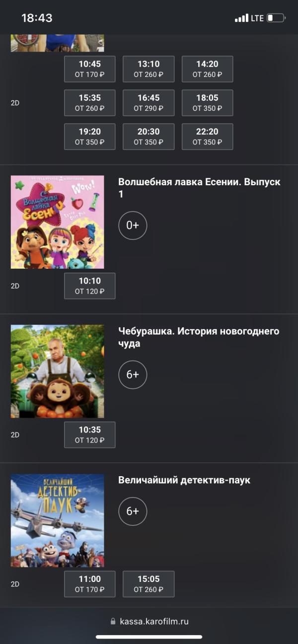Select the 15:05 детектив-паук session
The image size is (298, 644).
coord(149,584)
